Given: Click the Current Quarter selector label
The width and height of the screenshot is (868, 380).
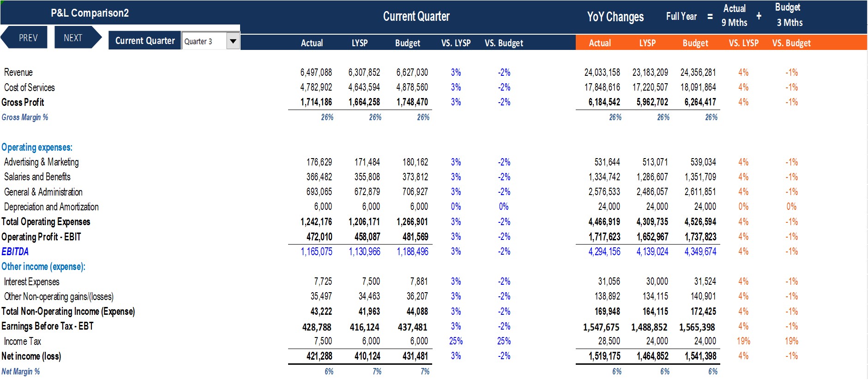Looking at the screenshot, I should [x=145, y=41].
